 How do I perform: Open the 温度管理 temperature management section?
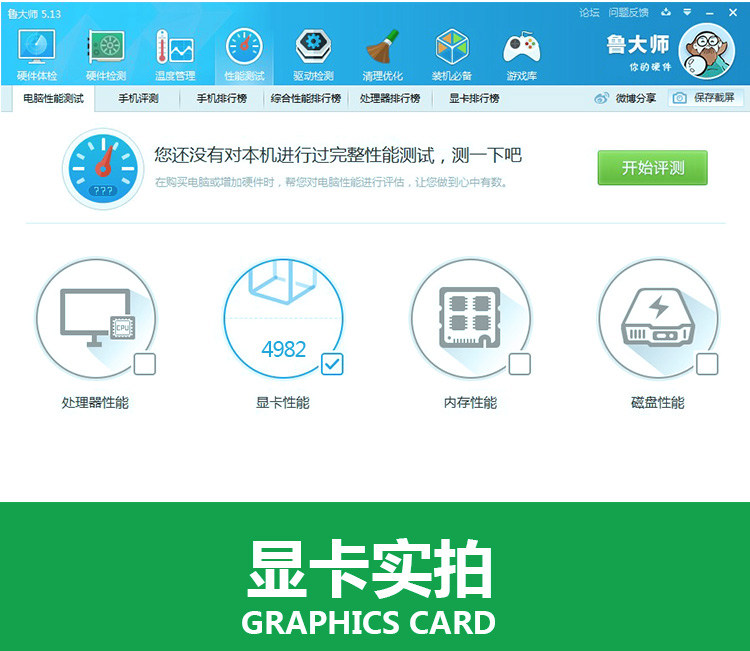pos(175,54)
